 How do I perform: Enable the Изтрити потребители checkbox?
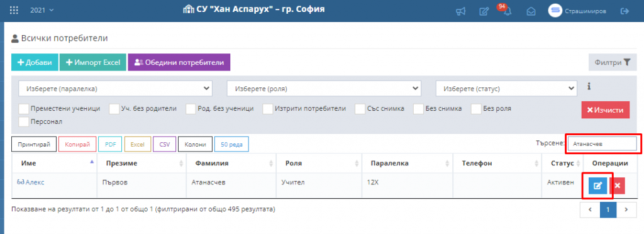(x=268, y=109)
